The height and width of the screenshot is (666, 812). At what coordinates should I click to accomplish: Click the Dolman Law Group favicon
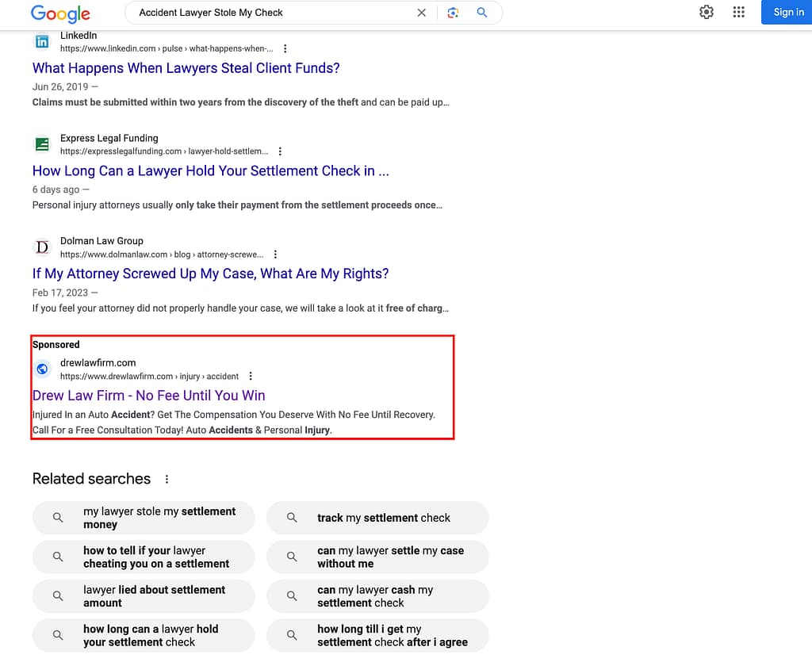tap(42, 247)
